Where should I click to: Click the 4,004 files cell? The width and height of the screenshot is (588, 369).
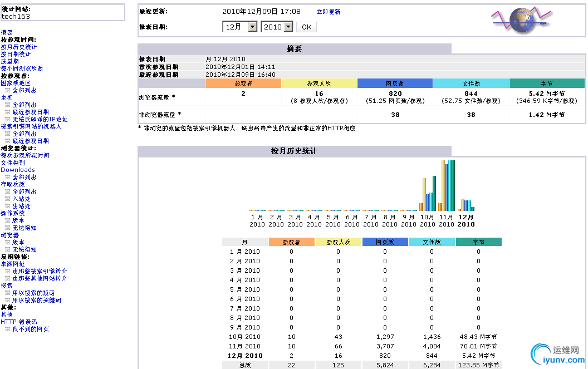[x=432, y=346]
